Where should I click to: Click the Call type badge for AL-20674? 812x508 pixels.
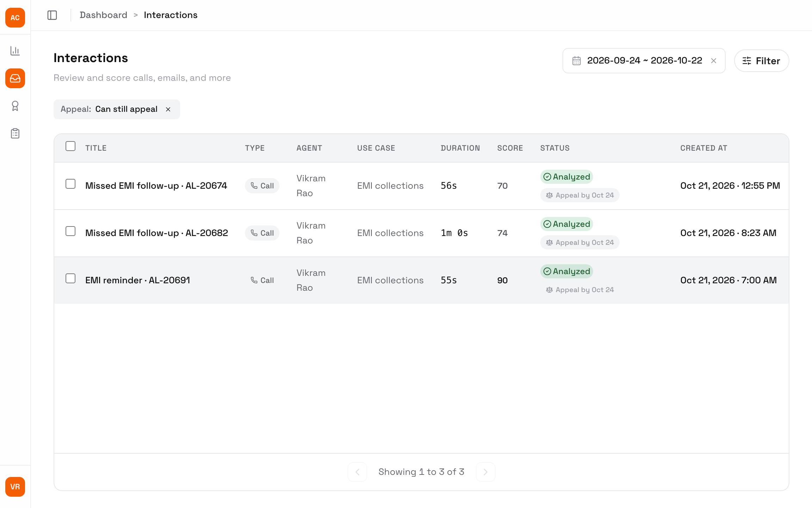point(262,186)
